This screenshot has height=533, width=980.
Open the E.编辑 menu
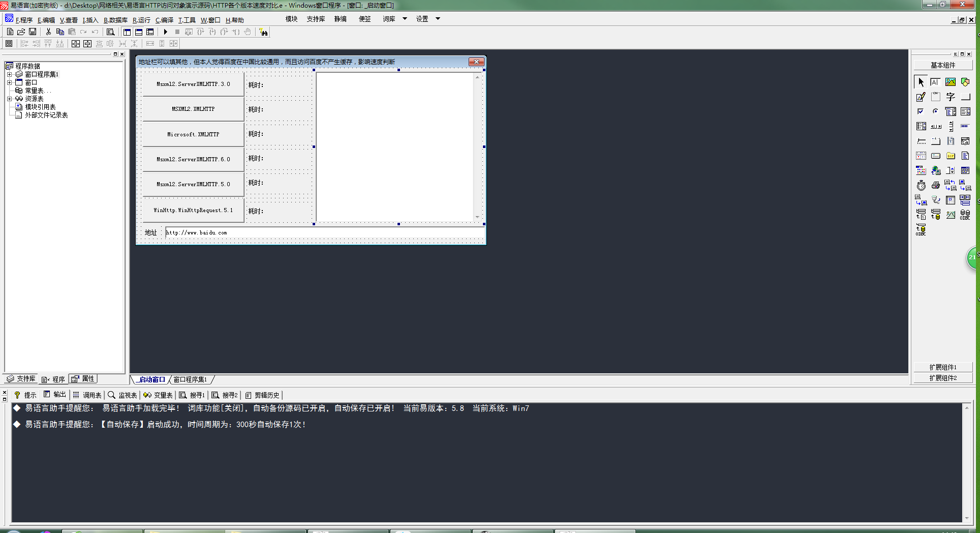46,20
